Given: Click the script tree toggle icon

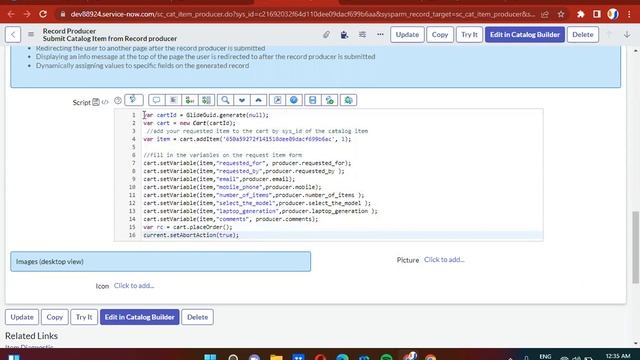Looking at the screenshot, I should coord(133,100).
